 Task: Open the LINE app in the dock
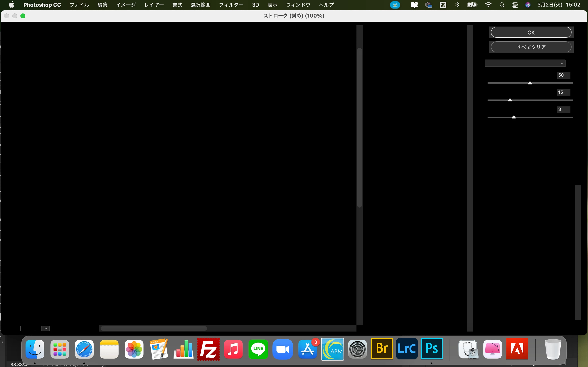pos(258,349)
